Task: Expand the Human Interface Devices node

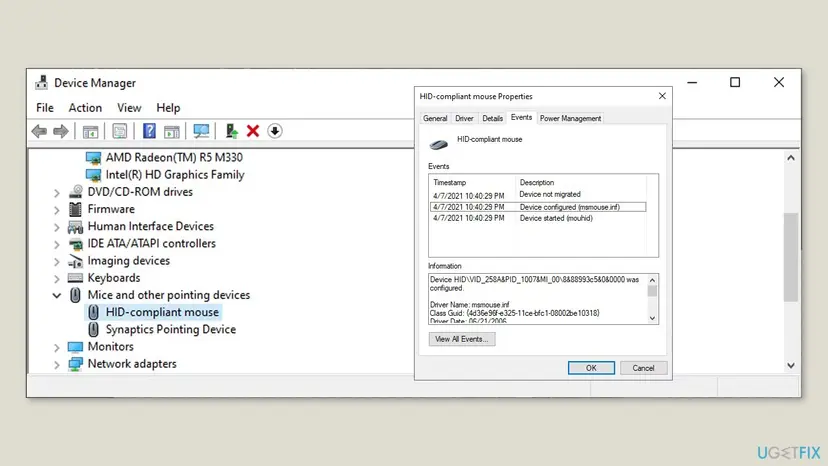Action: point(57,228)
